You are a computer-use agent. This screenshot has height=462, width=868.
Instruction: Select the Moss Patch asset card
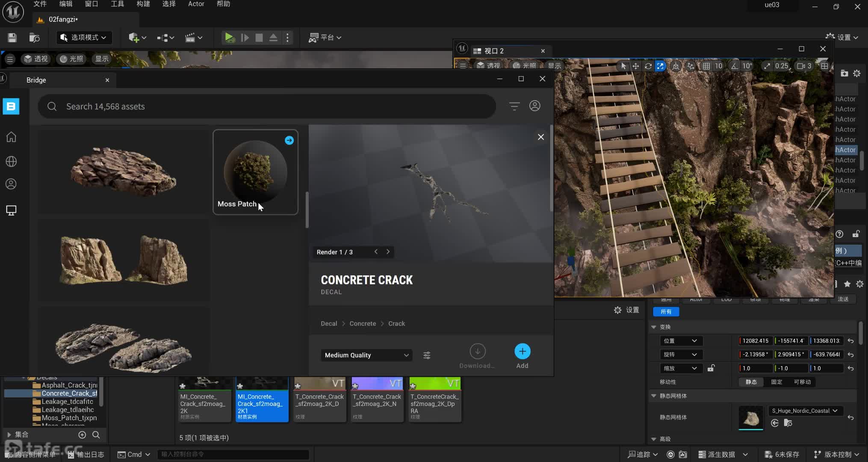(255, 172)
